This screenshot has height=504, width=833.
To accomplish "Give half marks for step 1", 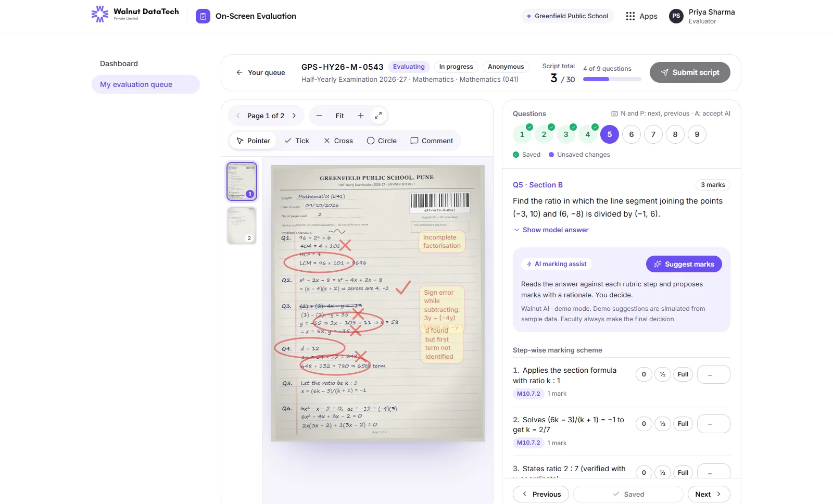I will (x=663, y=374).
